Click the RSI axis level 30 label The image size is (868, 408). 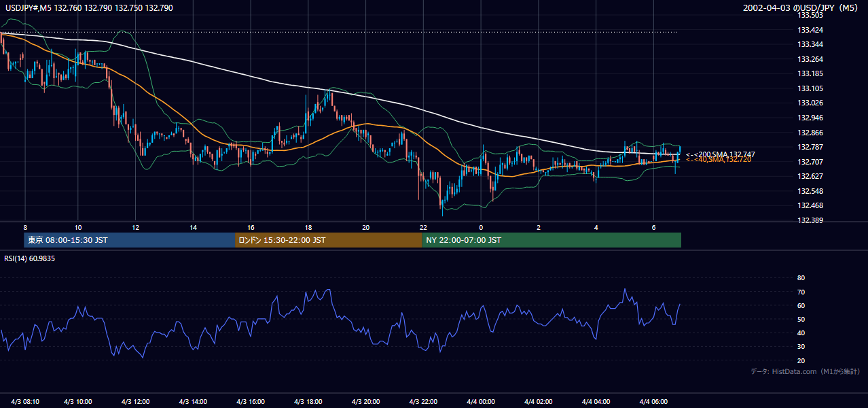tap(801, 347)
